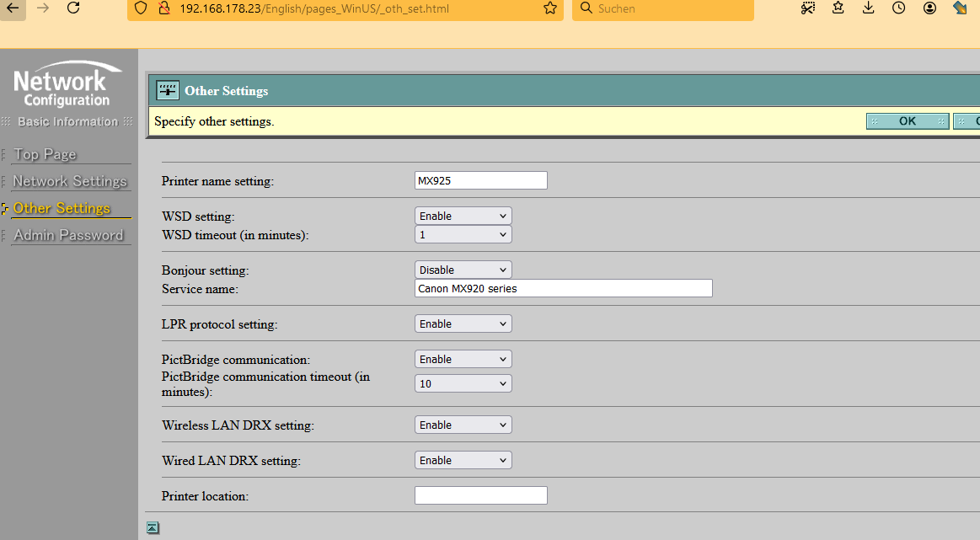Screen dimensions: 980x540
Task: Click the 'LPR protocol setting:' label
Action: (219, 324)
